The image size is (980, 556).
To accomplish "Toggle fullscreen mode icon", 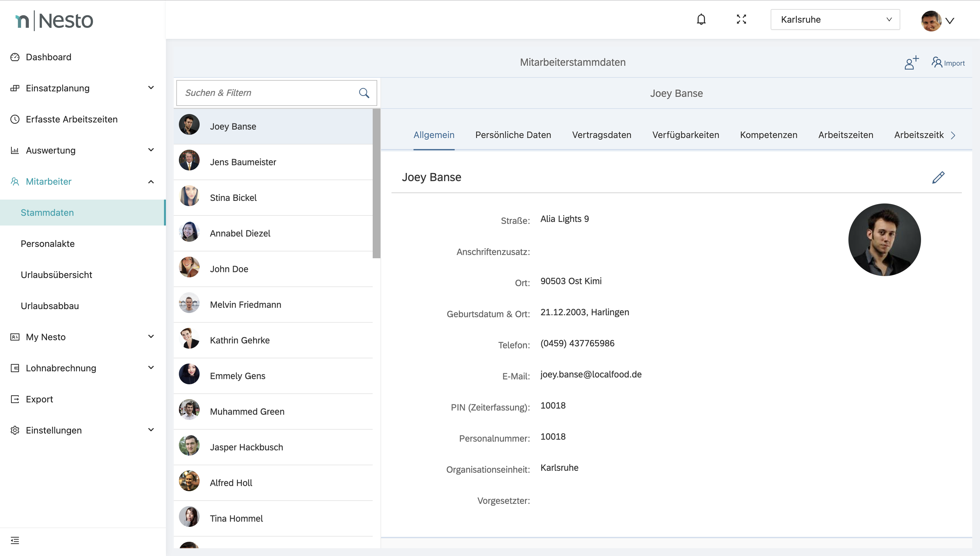I will [741, 19].
